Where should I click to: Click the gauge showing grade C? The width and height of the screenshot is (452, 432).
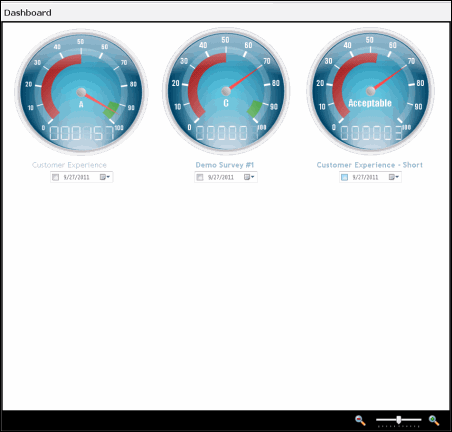[x=226, y=91]
